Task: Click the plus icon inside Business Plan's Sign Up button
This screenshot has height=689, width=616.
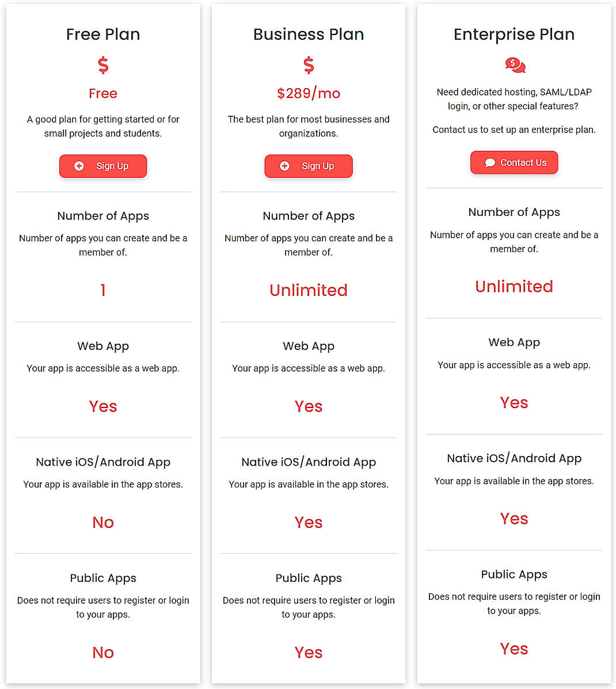Action: click(284, 166)
